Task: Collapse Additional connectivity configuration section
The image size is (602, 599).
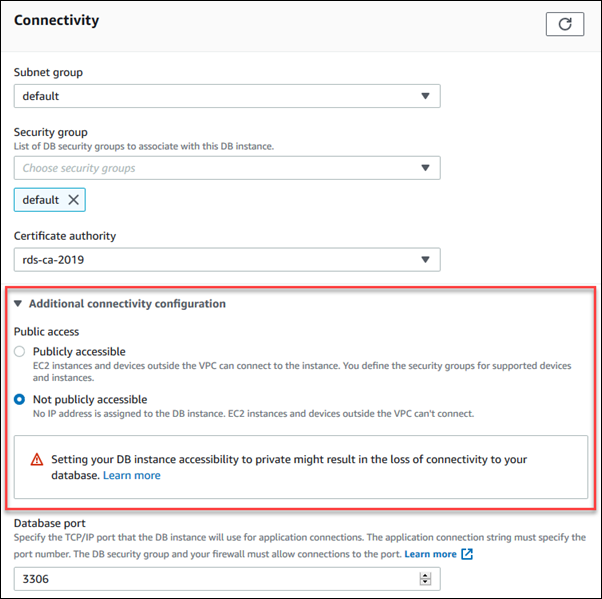Action: 18,304
